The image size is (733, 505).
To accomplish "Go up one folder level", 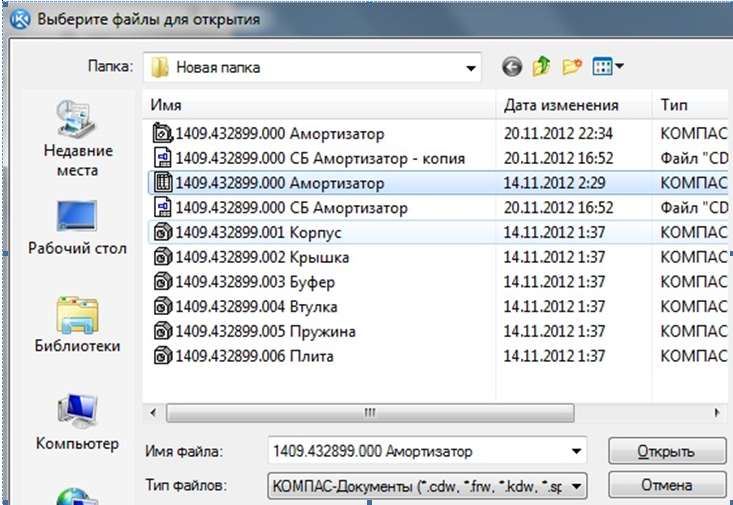I will click(541, 66).
